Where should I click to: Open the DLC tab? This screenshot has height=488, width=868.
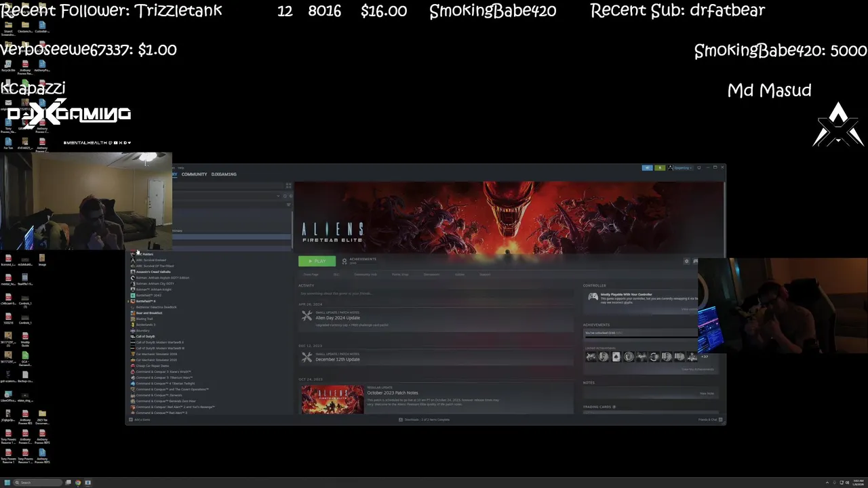point(336,274)
